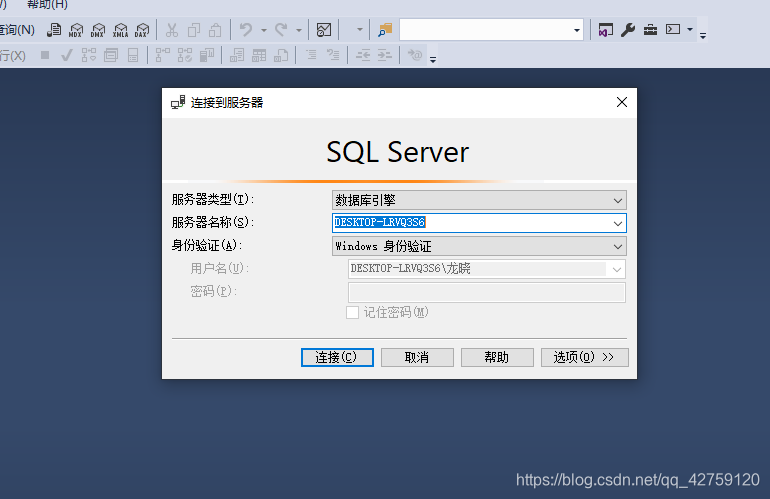The width and height of the screenshot is (770, 499).
Task: Click the Comment out lines icon
Action: tap(311, 55)
